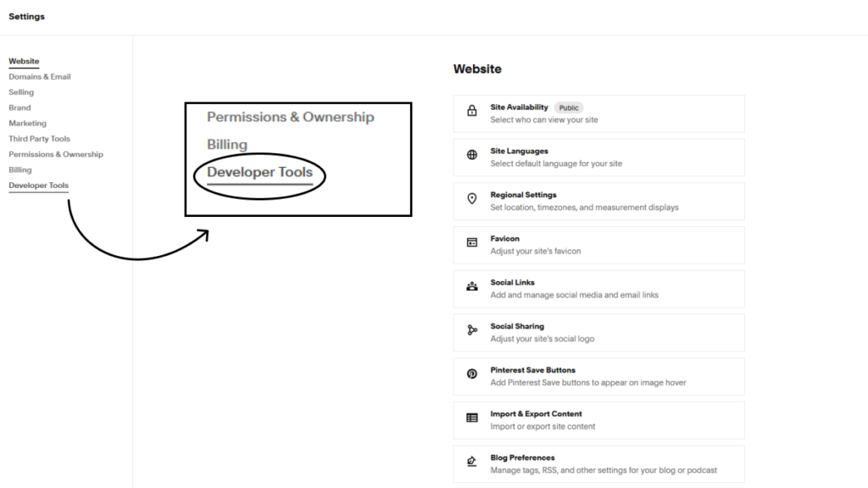
Task: Select Third Party Tools in sidebar
Action: coord(39,139)
